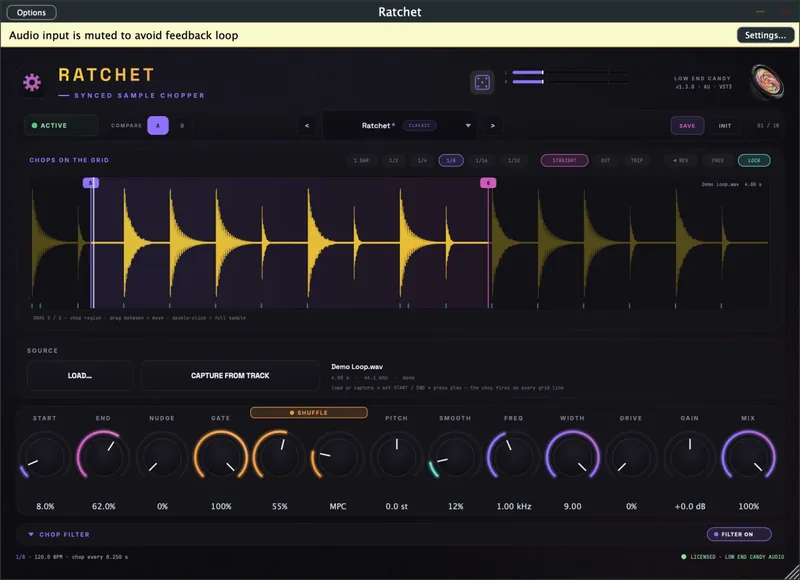
Task: Click the 9.00 width value
Action: click(572, 506)
